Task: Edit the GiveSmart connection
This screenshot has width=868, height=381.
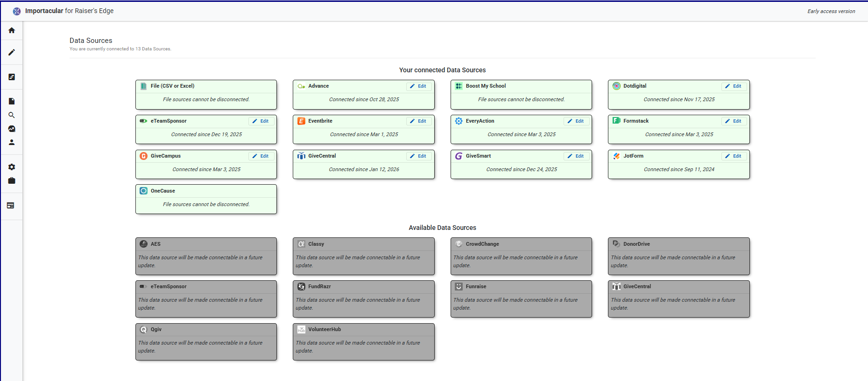Action: click(x=576, y=156)
